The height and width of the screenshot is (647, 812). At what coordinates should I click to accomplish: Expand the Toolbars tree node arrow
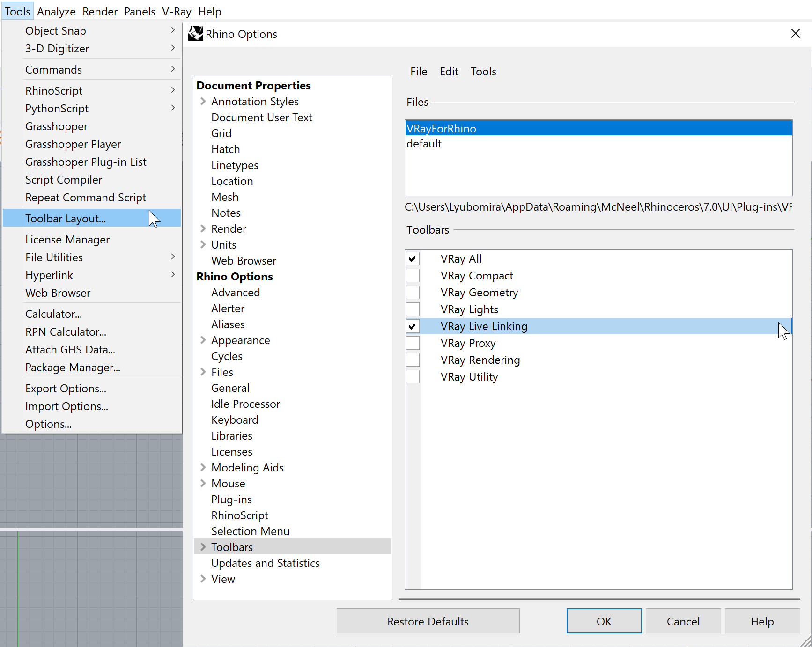click(203, 547)
